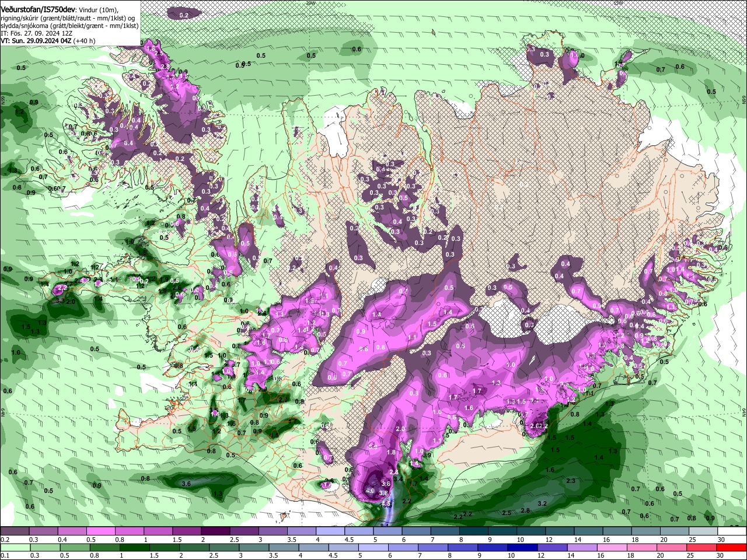Screen dimensions: 747x560
Task: Select rain legend pink swatch between 16 and 18
Action: pyautogui.click(x=612, y=547)
